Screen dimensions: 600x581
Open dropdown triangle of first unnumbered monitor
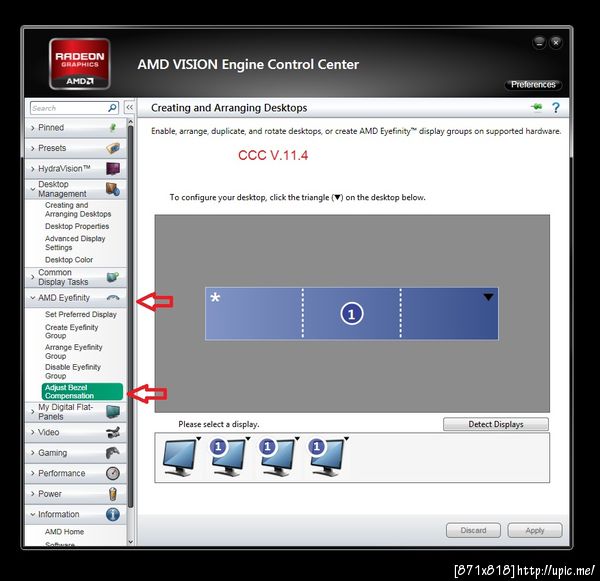point(199,438)
